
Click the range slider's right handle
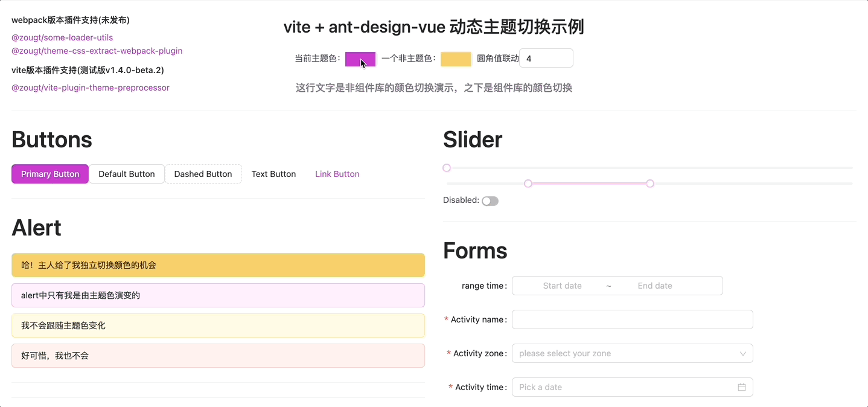point(650,184)
